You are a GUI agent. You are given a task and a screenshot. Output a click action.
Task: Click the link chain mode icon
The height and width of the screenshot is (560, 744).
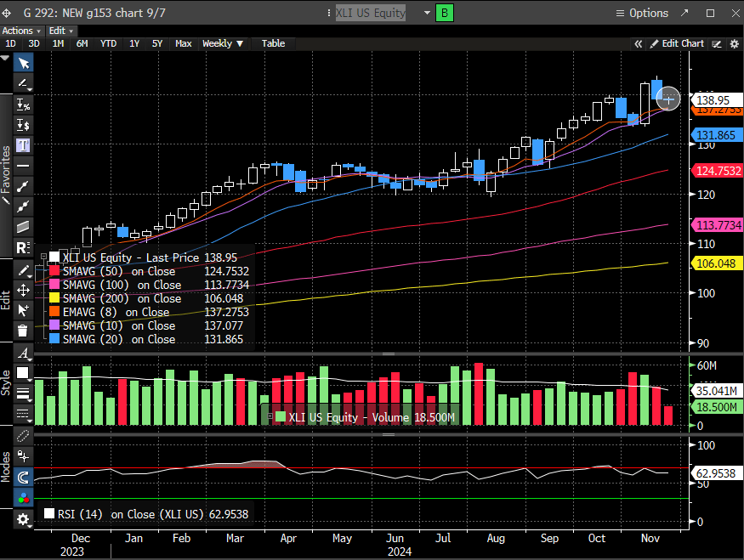coord(23,436)
